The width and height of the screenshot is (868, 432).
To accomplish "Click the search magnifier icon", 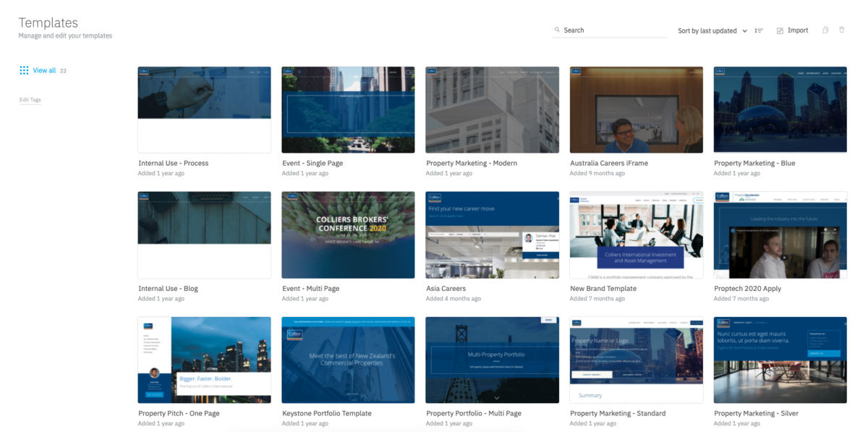I will pos(557,30).
